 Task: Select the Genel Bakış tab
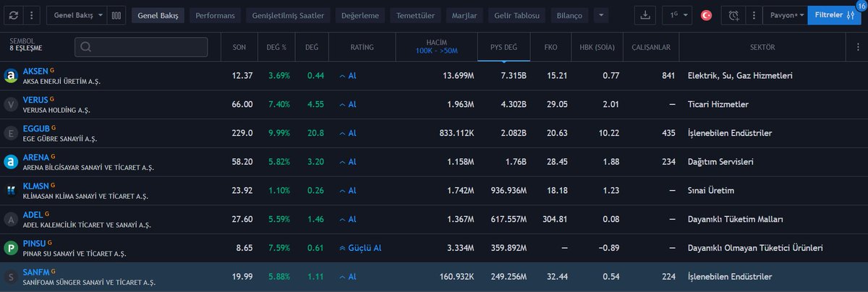(x=158, y=15)
